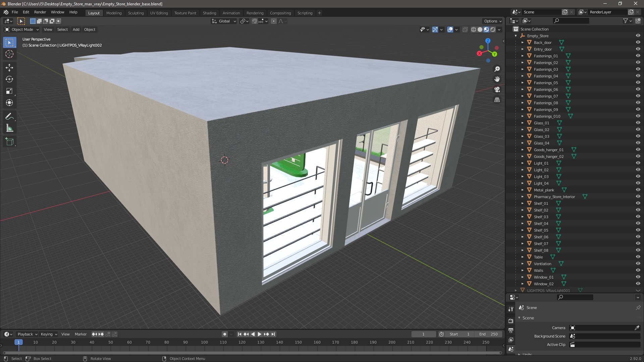Open the Playback dropdown
This screenshot has height=362, width=644.
27,334
